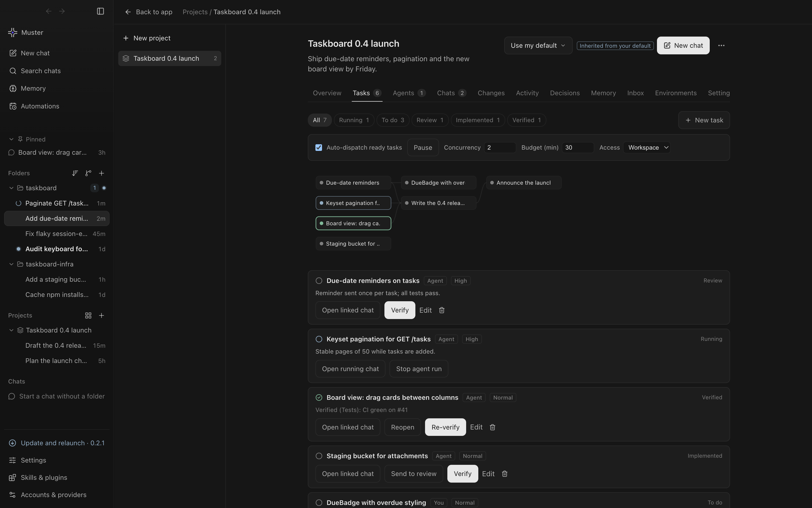
Task: Click the forward navigation arrow
Action: [62, 11]
